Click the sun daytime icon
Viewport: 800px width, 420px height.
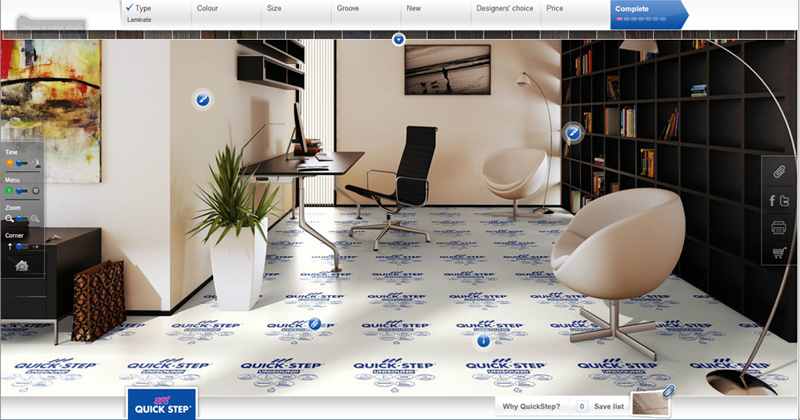[x=9, y=163]
